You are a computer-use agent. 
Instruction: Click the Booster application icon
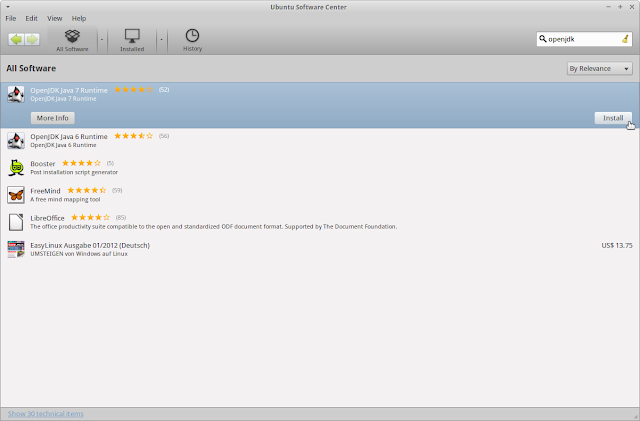[x=16, y=168]
